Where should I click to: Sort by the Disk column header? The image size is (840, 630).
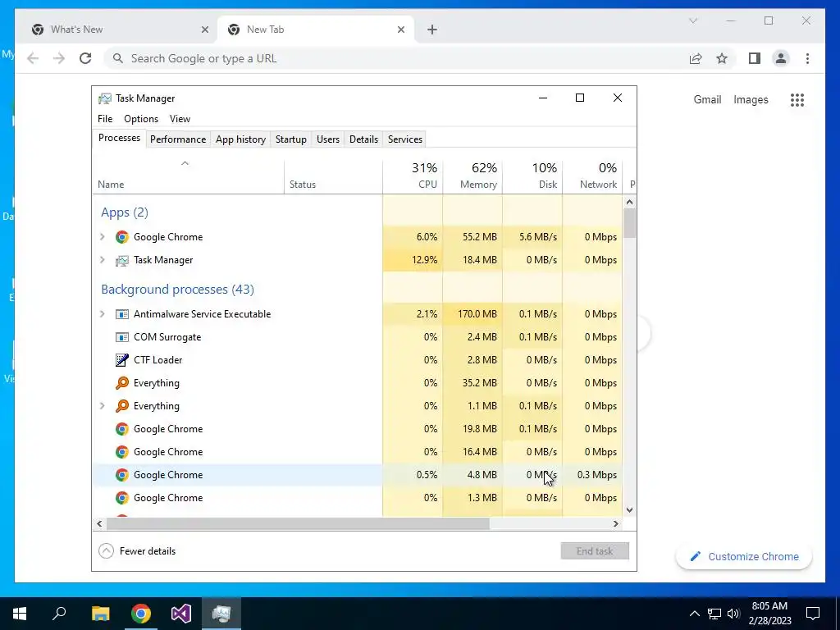533,176
